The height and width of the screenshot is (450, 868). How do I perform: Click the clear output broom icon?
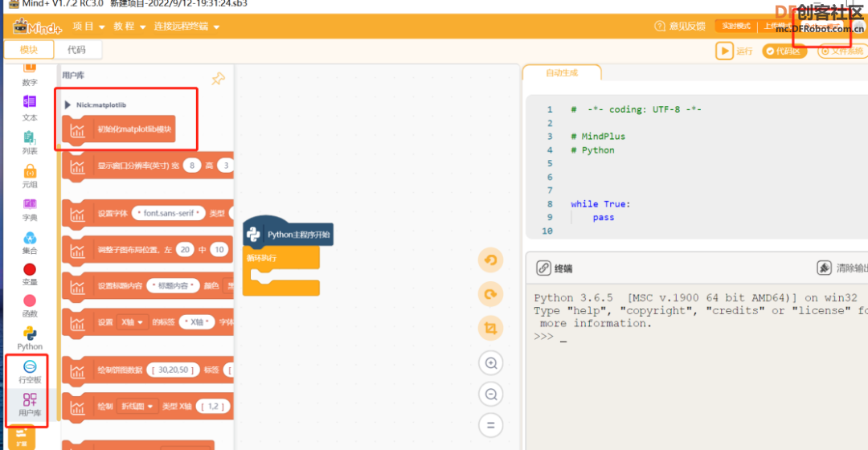(x=825, y=268)
